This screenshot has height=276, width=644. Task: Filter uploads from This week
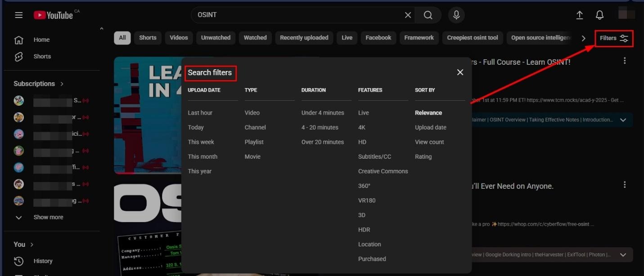(201, 142)
